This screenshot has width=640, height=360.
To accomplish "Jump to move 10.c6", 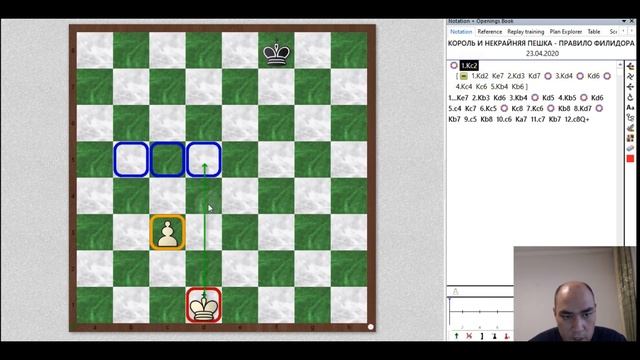I will [504, 119].
